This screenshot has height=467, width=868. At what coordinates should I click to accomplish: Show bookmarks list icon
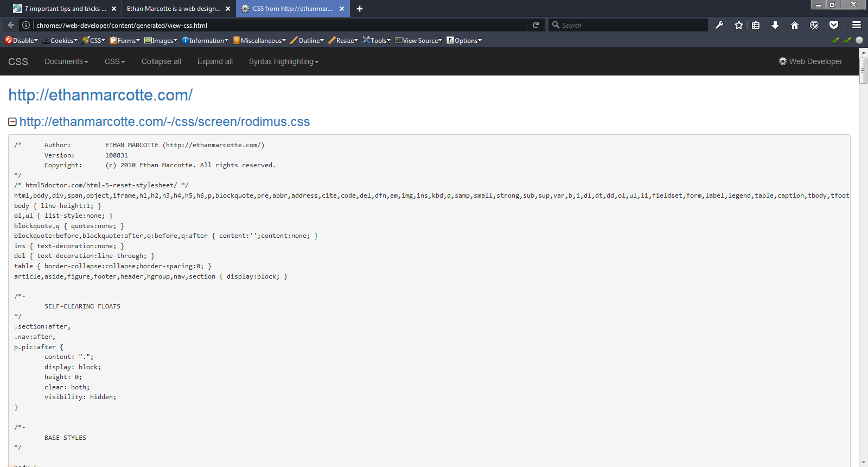[x=756, y=25]
